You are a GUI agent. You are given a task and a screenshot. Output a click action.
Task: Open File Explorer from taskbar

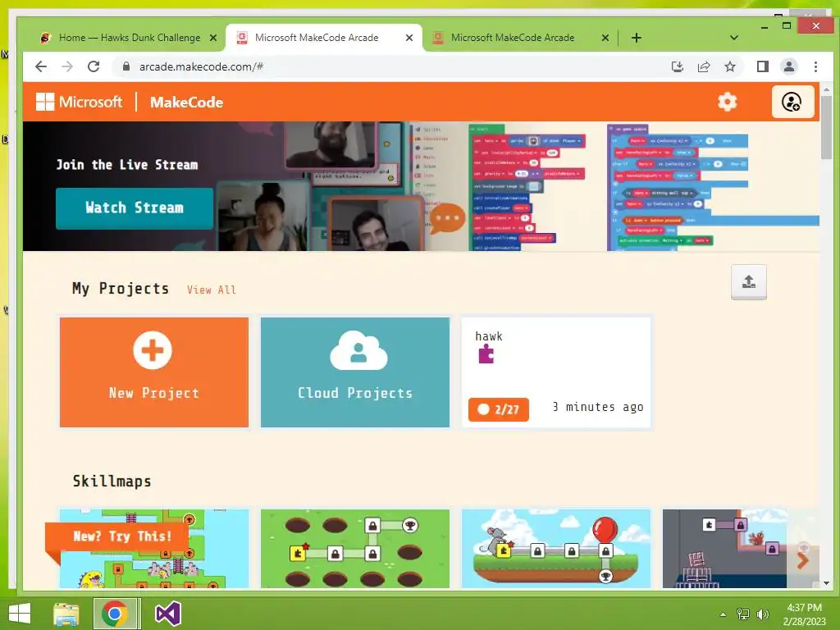66,614
